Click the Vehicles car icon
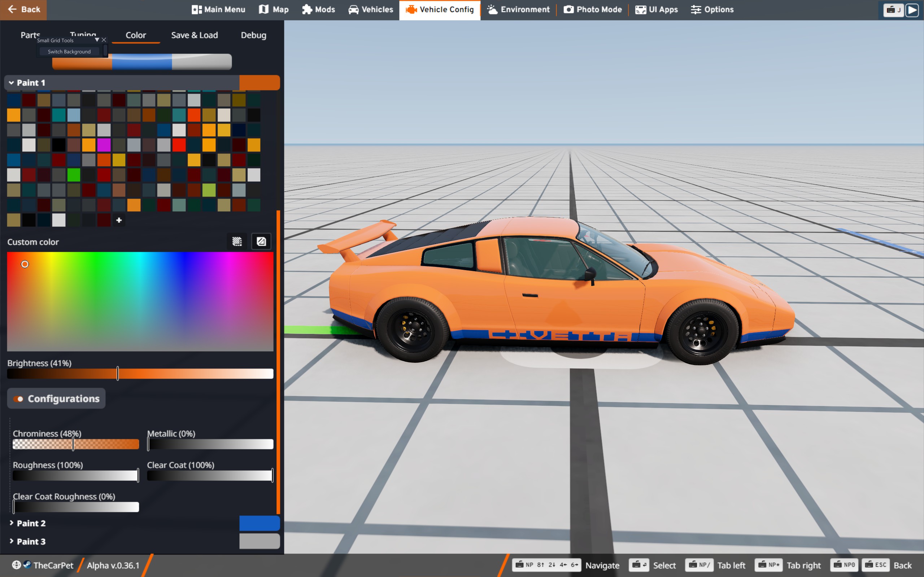Screen dimensions: 924x577 pyautogui.click(x=354, y=9)
